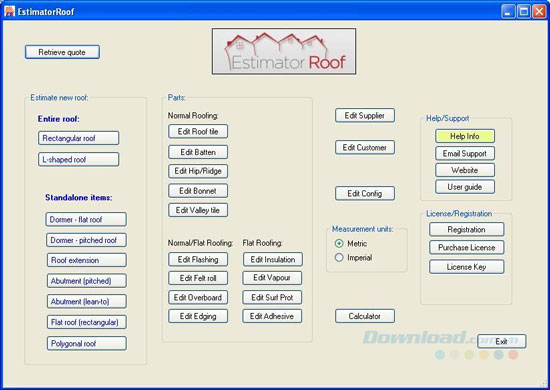Select the Polygonal roof item
Screen dimensions: 550x390
[x=87, y=343]
